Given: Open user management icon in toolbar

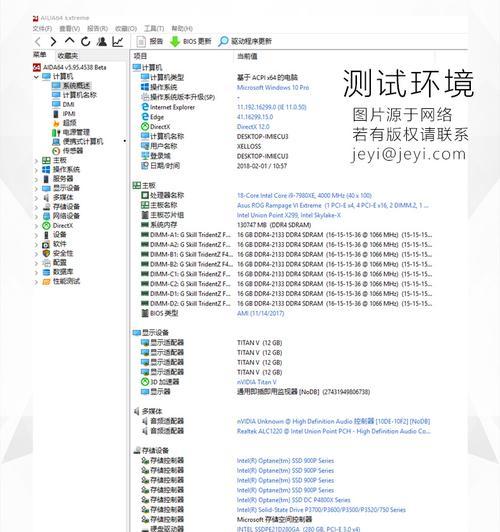Looking at the screenshot, I should 101,42.
